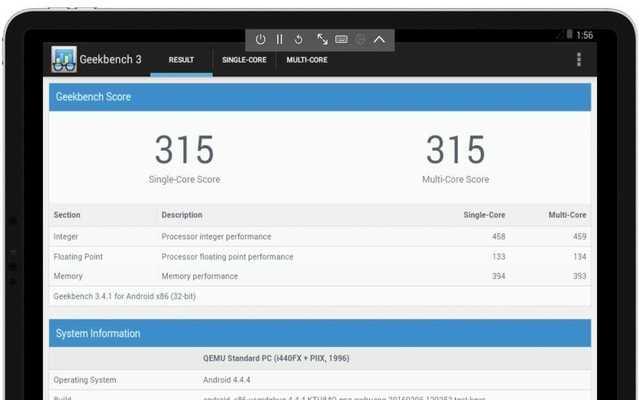Click the Section column header
Image resolution: width=641 pixels, height=400 pixels.
click(x=67, y=215)
